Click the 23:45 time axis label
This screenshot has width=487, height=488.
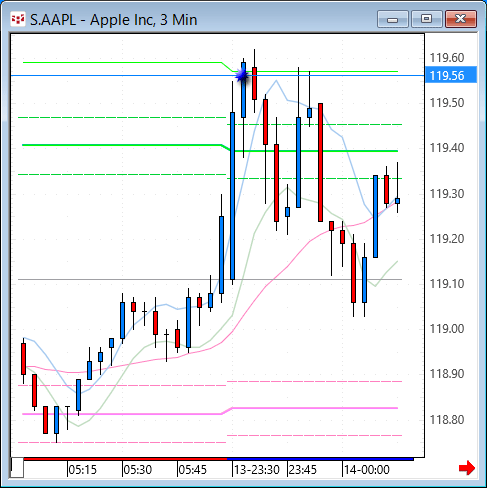point(303,470)
